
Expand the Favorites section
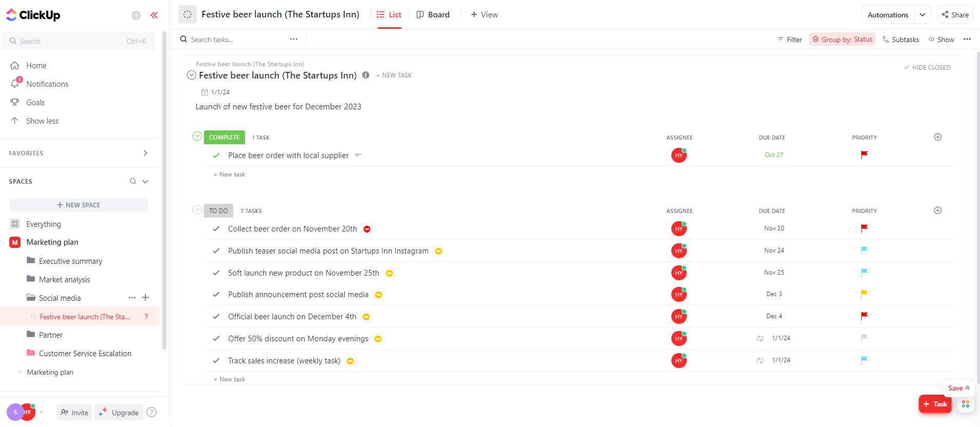[x=145, y=153]
